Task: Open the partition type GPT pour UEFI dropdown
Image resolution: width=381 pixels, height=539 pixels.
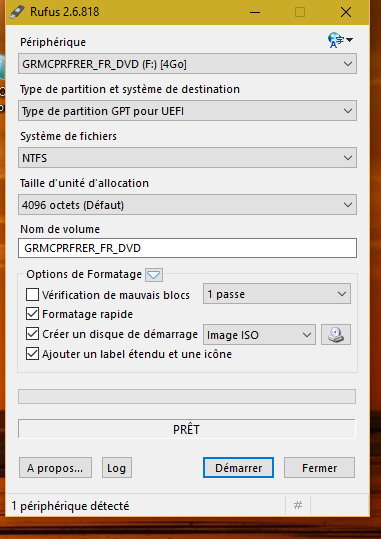Action: (187, 111)
